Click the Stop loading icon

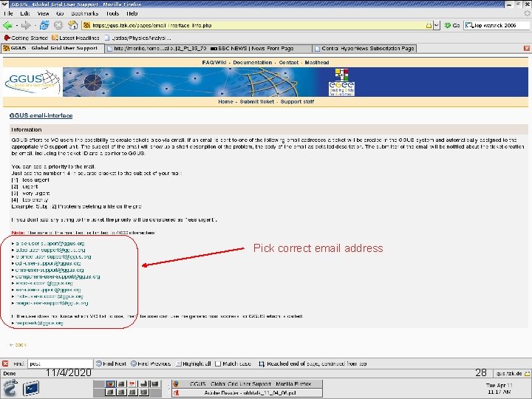point(58,25)
